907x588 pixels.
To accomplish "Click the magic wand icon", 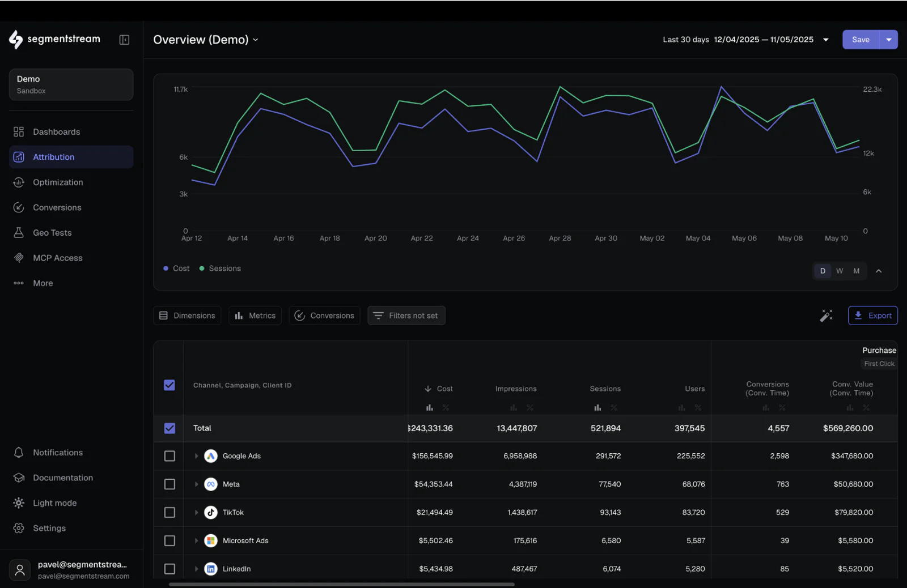I will tap(826, 316).
